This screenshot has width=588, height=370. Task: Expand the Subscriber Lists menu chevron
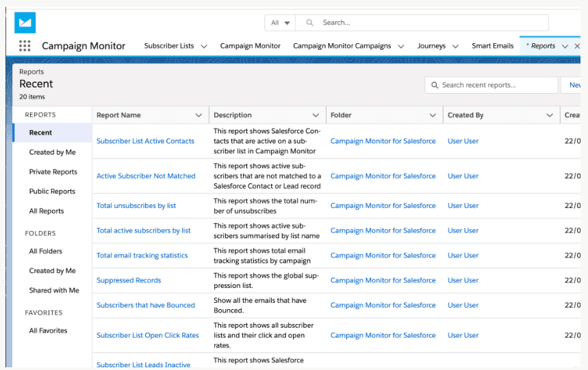[204, 46]
